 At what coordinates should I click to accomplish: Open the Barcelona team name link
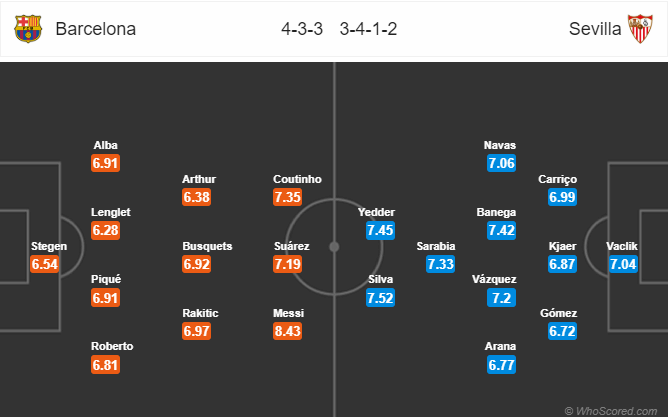click(96, 29)
